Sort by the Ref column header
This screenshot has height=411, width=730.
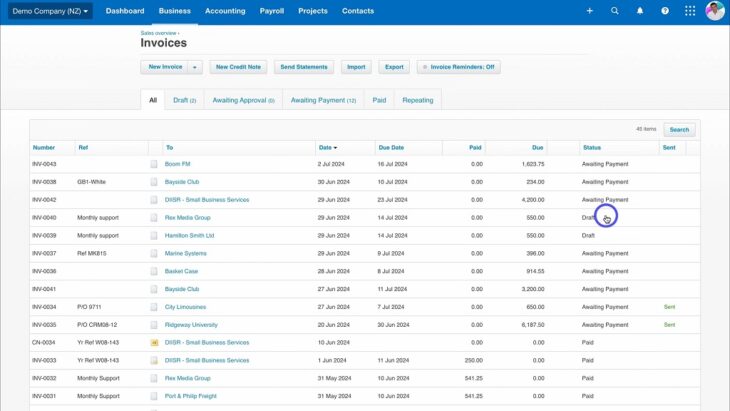click(83, 148)
